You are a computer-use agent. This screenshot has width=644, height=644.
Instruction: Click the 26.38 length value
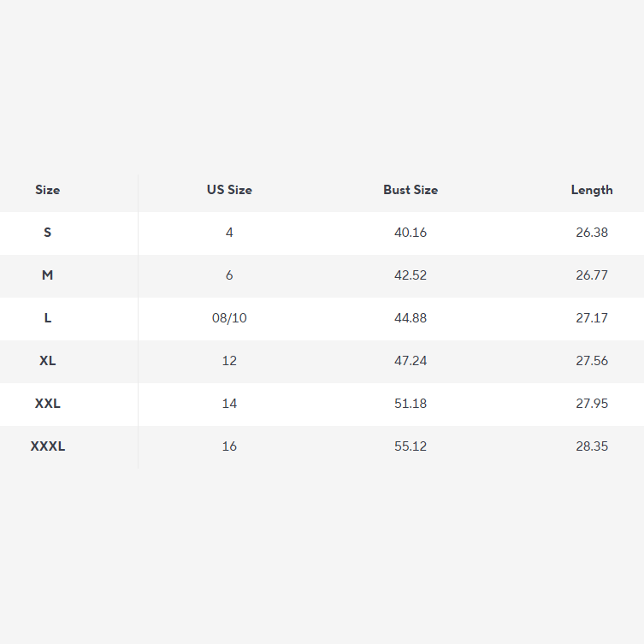tap(592, 233)
